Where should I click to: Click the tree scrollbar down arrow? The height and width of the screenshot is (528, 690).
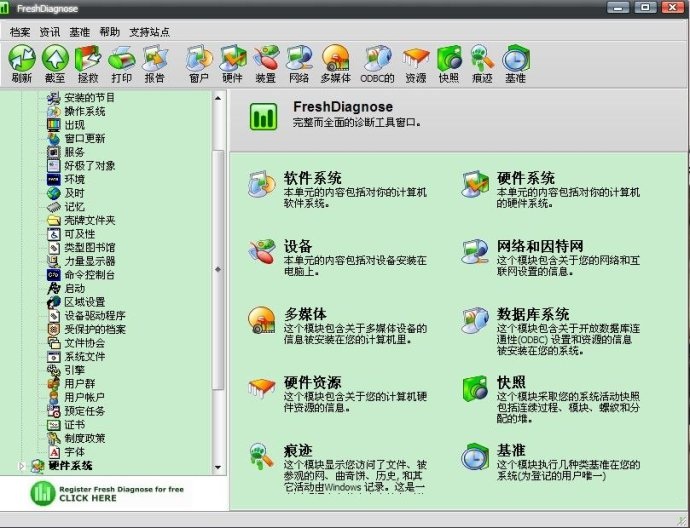(218, 467)
